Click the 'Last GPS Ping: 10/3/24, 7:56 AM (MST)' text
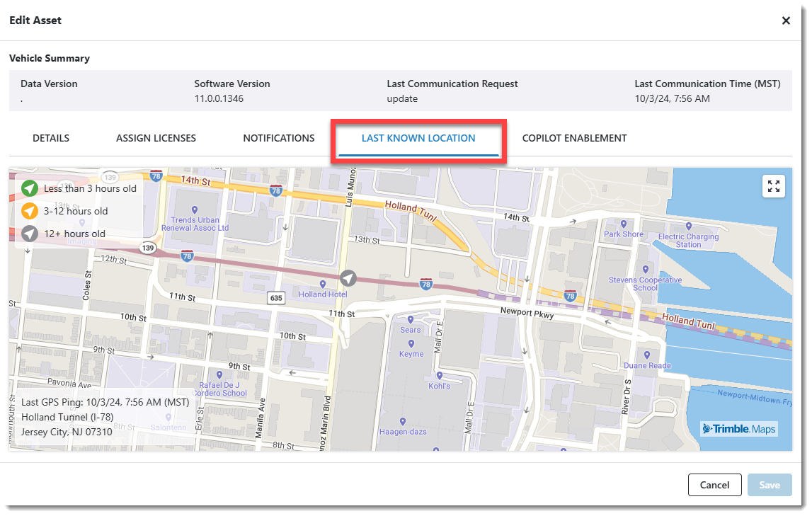Image resolution: width=812 pixels, height=516 pixels. [x=105, y=402]
